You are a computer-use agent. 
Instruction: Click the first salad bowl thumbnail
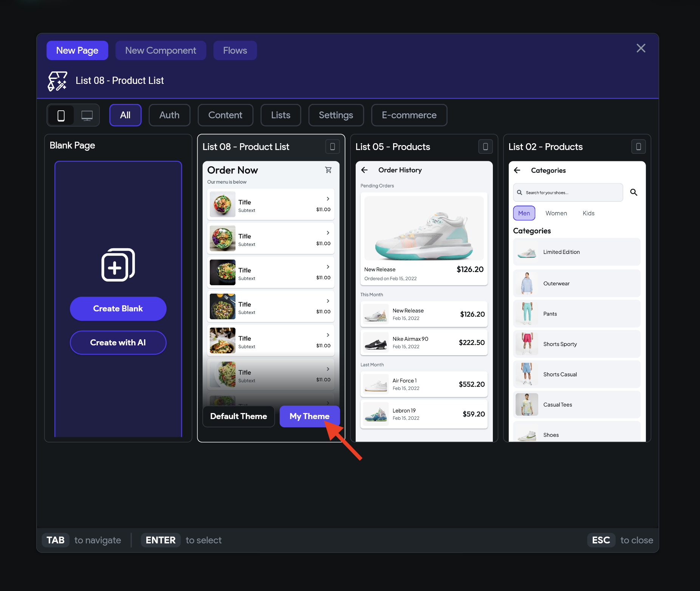(x=223, y=204)
